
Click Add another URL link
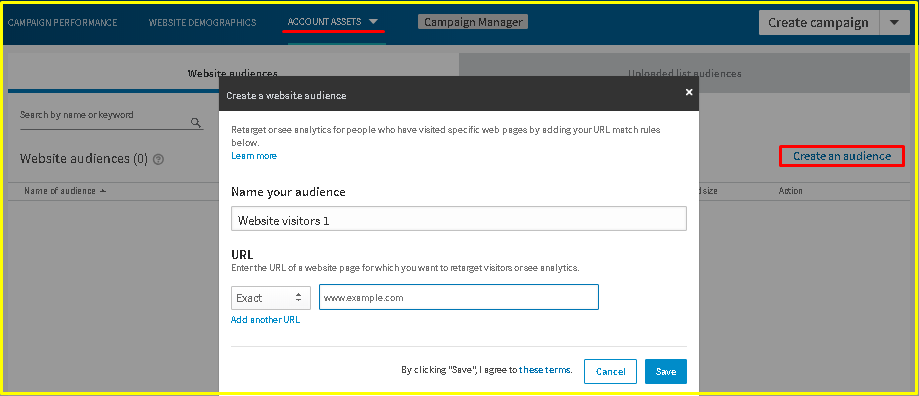click(x=266, y=320)
